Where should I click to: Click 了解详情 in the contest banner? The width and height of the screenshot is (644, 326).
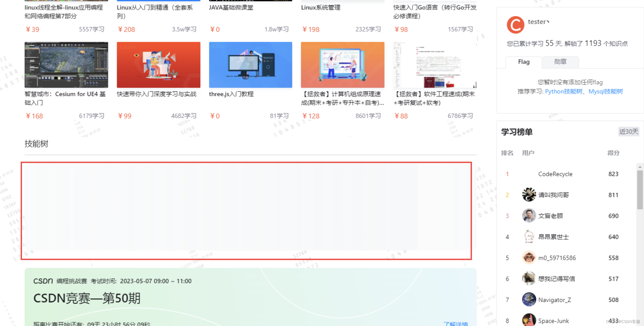pos(456,323)
